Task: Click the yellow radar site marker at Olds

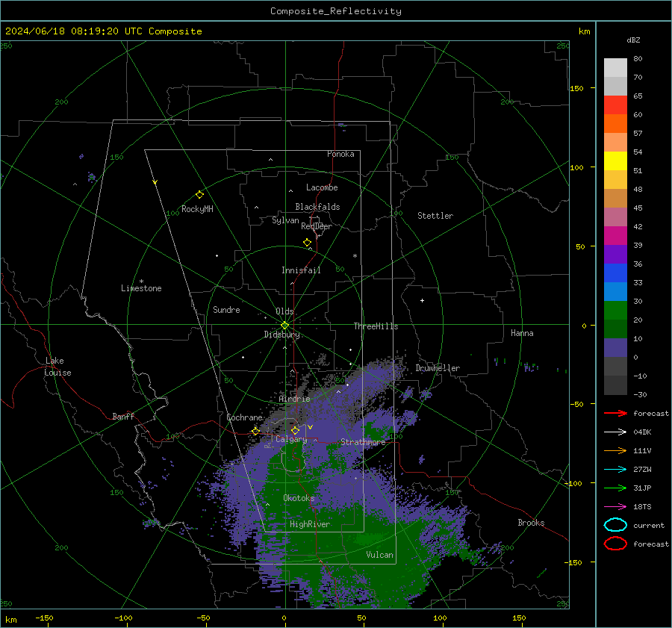Action: (x=284, y=326)
